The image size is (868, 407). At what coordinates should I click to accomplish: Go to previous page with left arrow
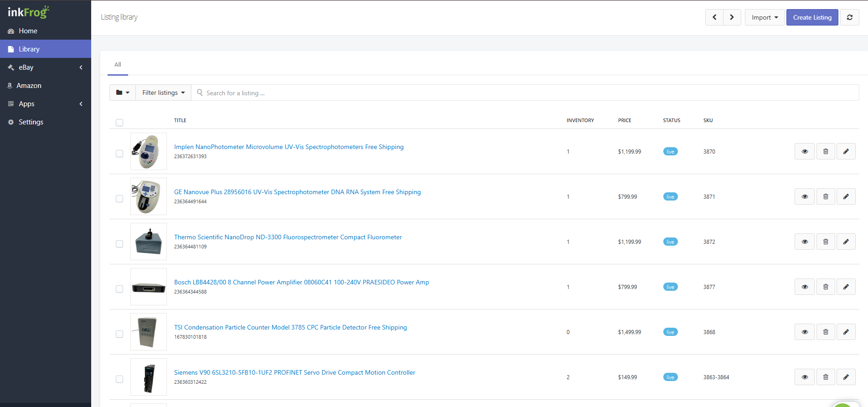pos(714,17)
